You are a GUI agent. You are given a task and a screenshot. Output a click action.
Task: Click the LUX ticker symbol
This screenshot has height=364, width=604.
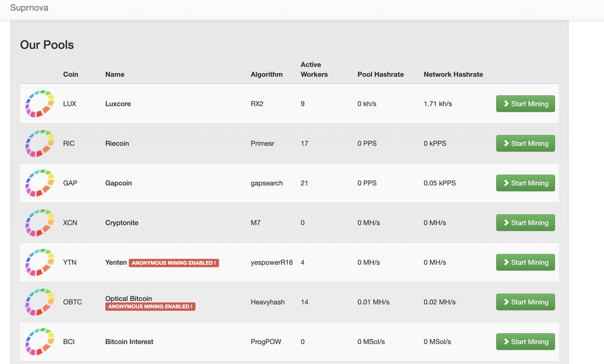69,103
